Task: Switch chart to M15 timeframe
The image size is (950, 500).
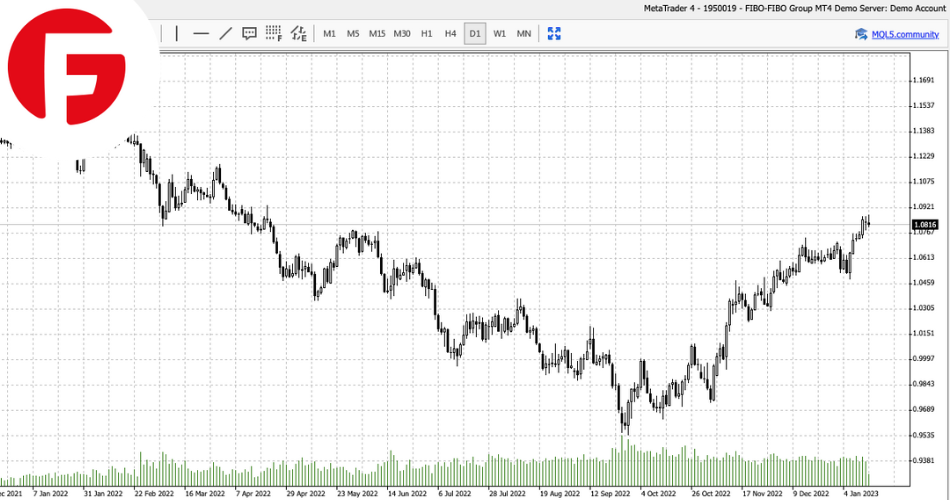Action: point(377,34)
